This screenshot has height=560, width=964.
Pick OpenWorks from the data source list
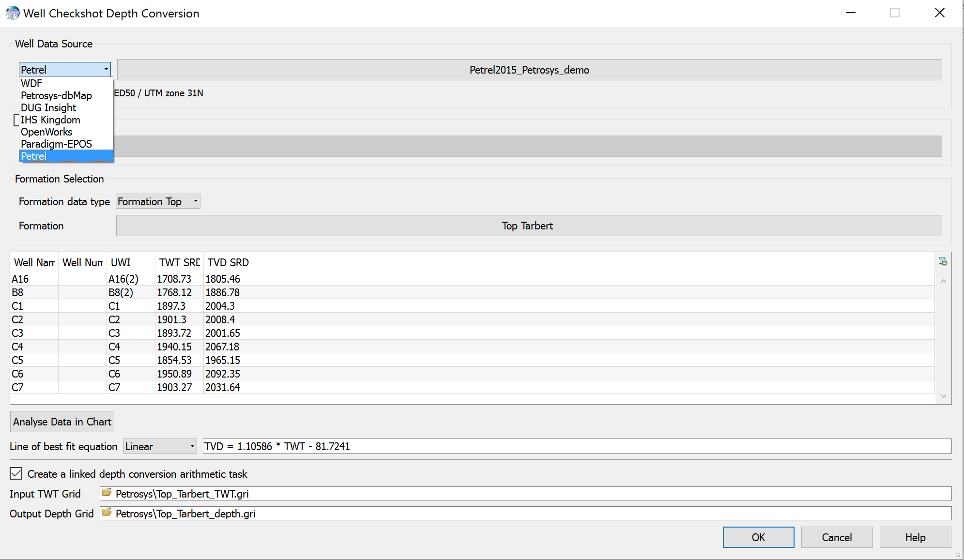(46, 132)
